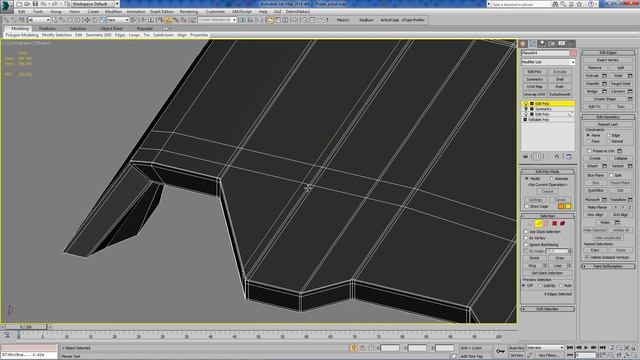Screen dimensions: 640x360
Task: Open the Hierarchy command panel tab
Action: point(542,43)
